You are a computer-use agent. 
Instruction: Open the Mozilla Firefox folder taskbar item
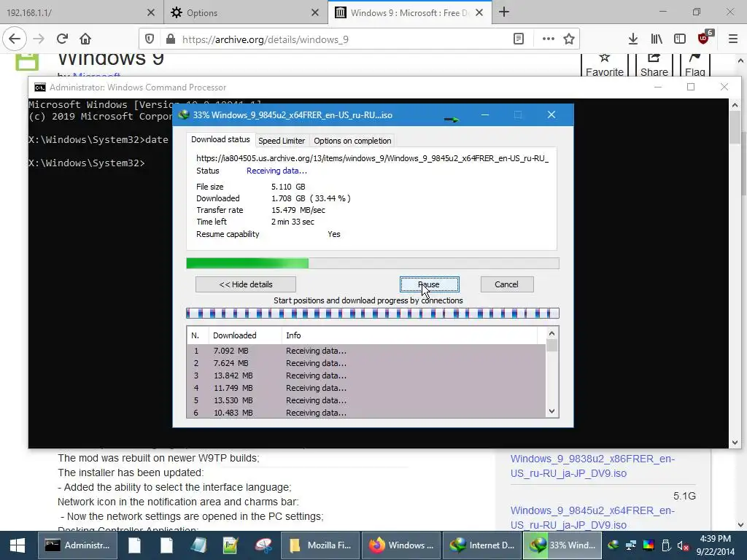click(320, 545)
